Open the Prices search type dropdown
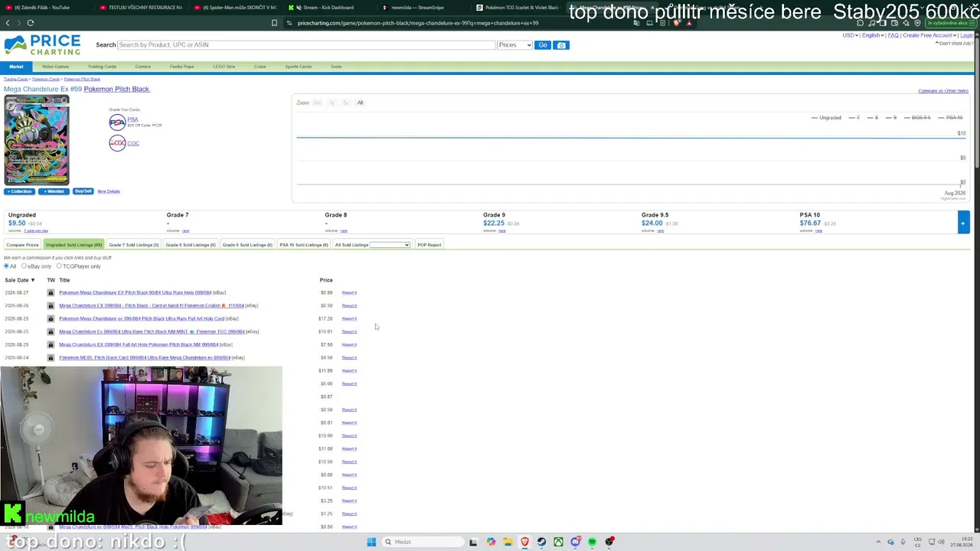The image size is (980, 551). 514,45
